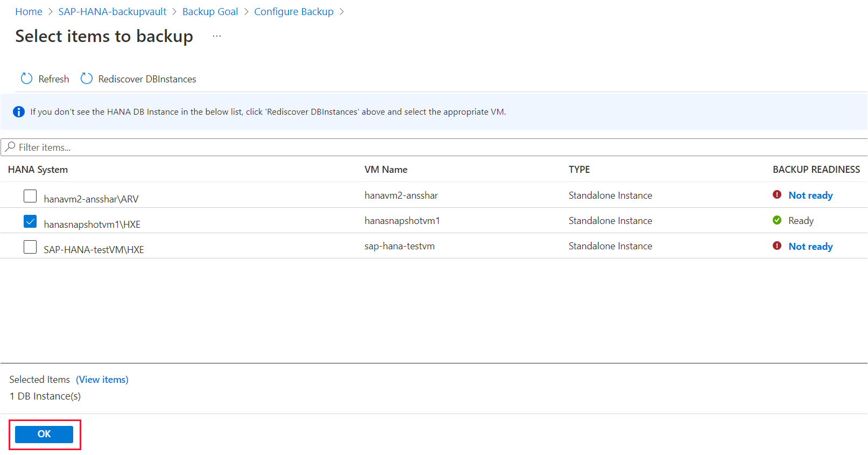Viewport: 868px width, 455px height.
Task: Click green ready checkmark icon for hanasnapshotvm1
Action: (x=777, y=220)
